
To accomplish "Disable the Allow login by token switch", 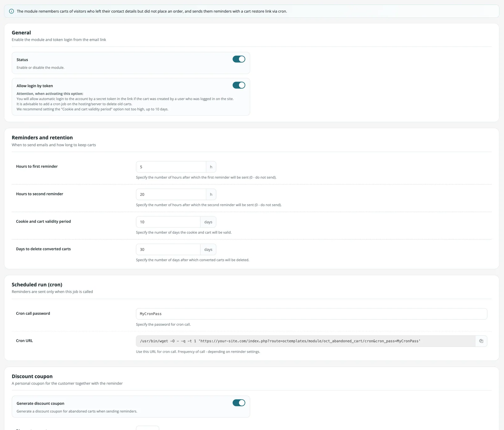I will coord(239,85).
